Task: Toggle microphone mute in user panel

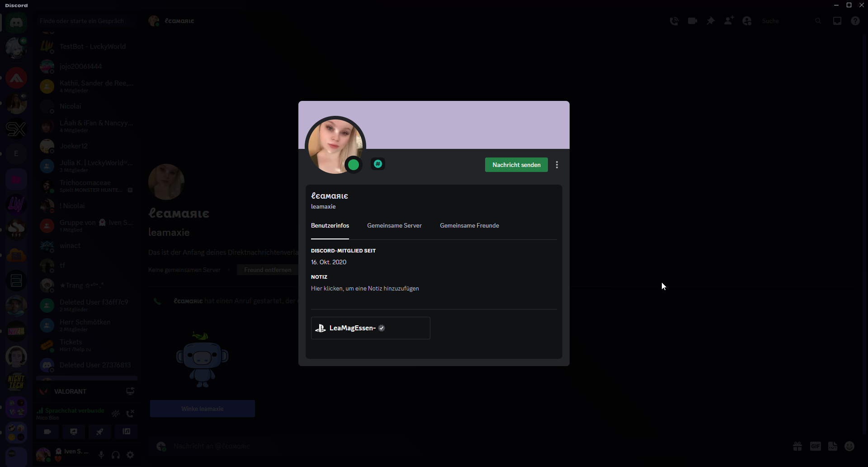Action: coord(101,455)
